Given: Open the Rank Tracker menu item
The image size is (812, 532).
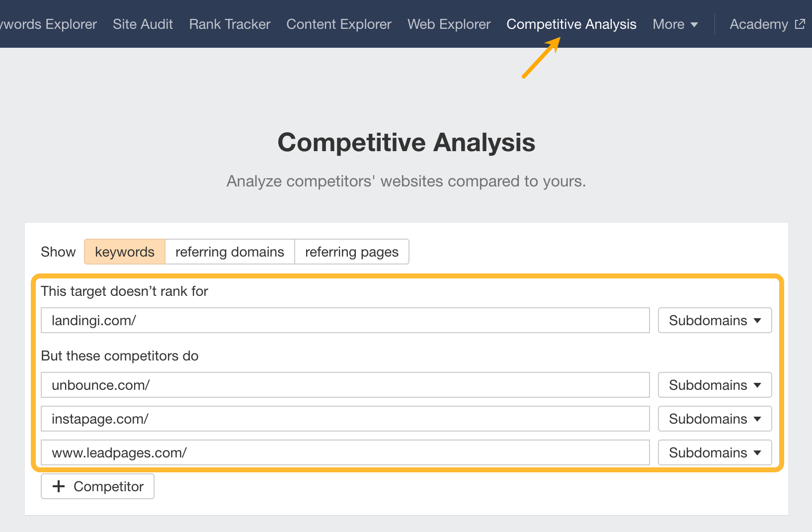Looking at the screenshot, I should coord(229,24).
